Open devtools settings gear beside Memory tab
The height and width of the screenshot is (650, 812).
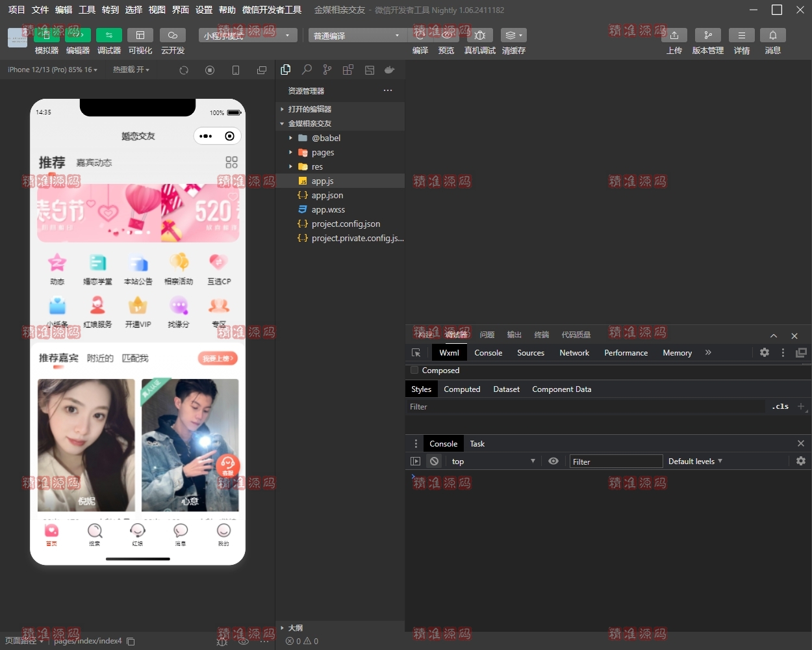click(x=765, y=352)
